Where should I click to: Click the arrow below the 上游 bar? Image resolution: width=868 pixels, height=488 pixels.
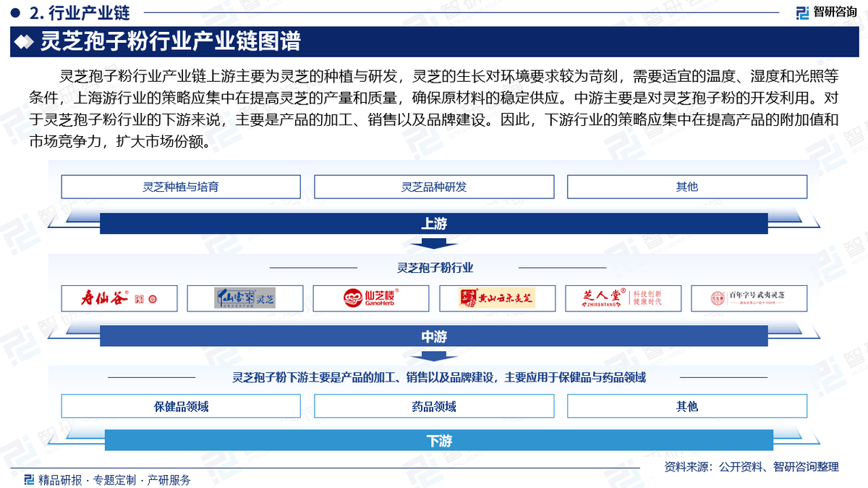click(x=433, y=243)
